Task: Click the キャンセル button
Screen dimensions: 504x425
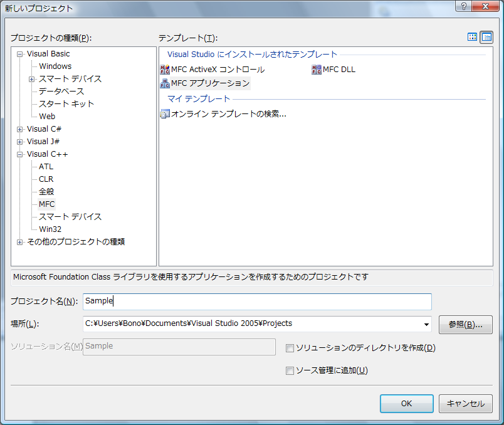Action: [465, 404]
